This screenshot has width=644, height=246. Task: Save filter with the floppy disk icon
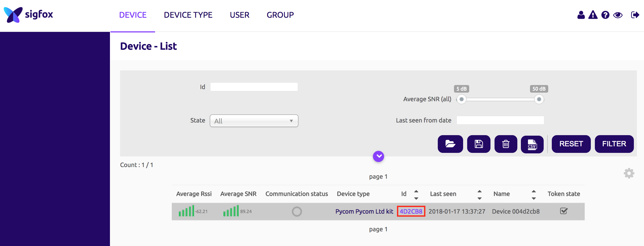(479, 144)
